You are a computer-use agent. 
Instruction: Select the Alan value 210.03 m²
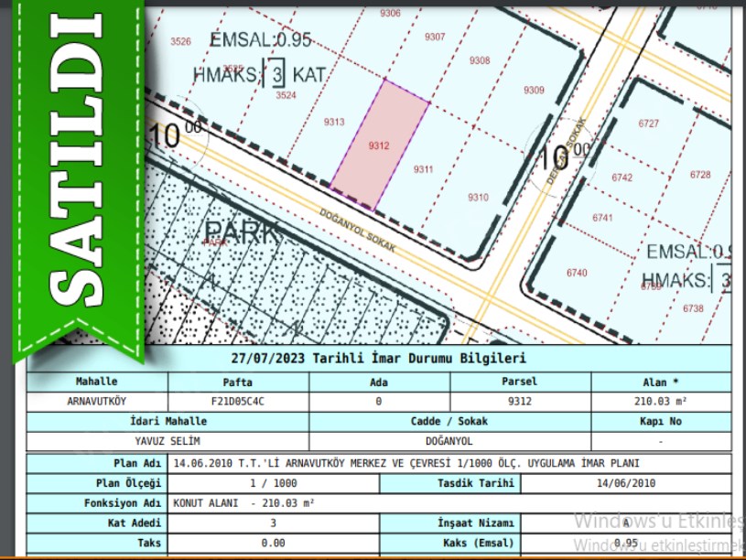661,401
